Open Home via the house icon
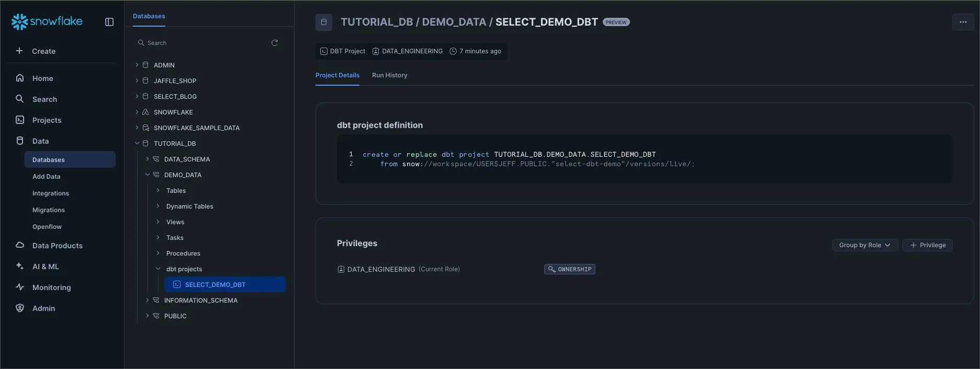The width and height of the screenshot is (980, 369). 20,78
